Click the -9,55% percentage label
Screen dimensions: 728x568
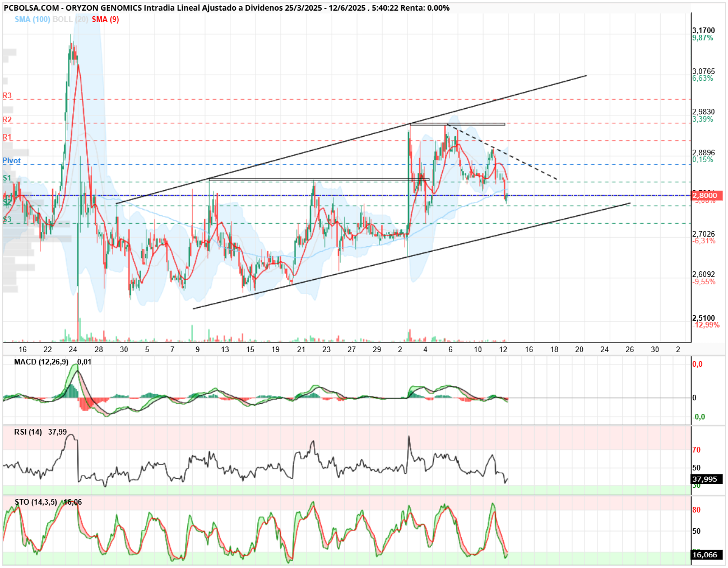click(x=704, y=282)
